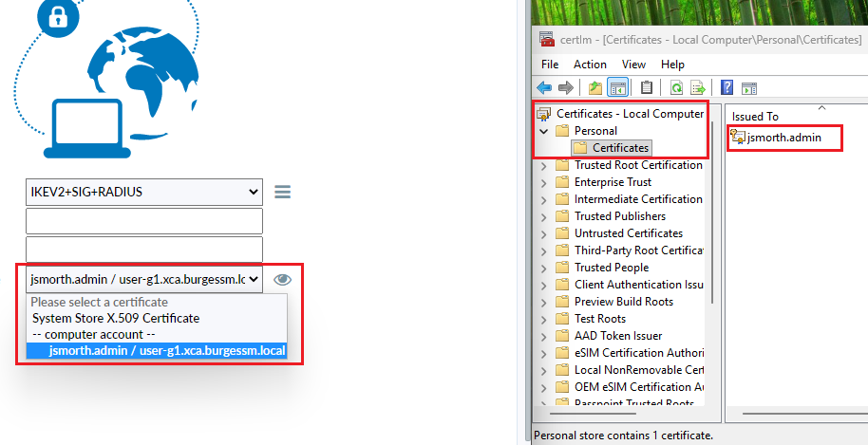868x445 pixels.
Task: Click the jsmorth.admin certificate icon
Action: (x=738, y=137)
